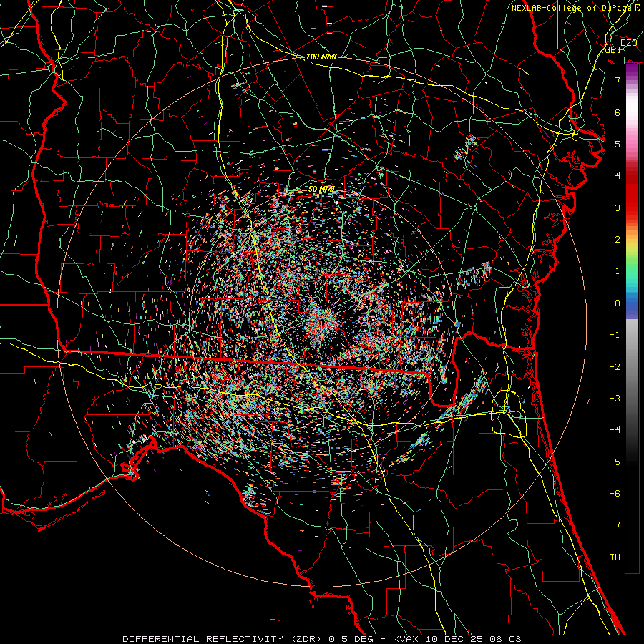The height and width of the screenshot is (644, 644).
Task: Click the -3 value on the scale
Action: [x=615, y=398]
